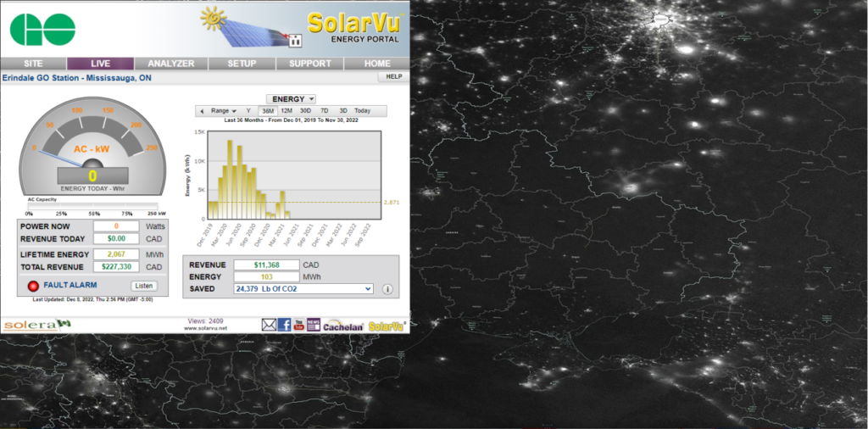
Task: Click the News icon in footer
Action: (x=313, y=325)
